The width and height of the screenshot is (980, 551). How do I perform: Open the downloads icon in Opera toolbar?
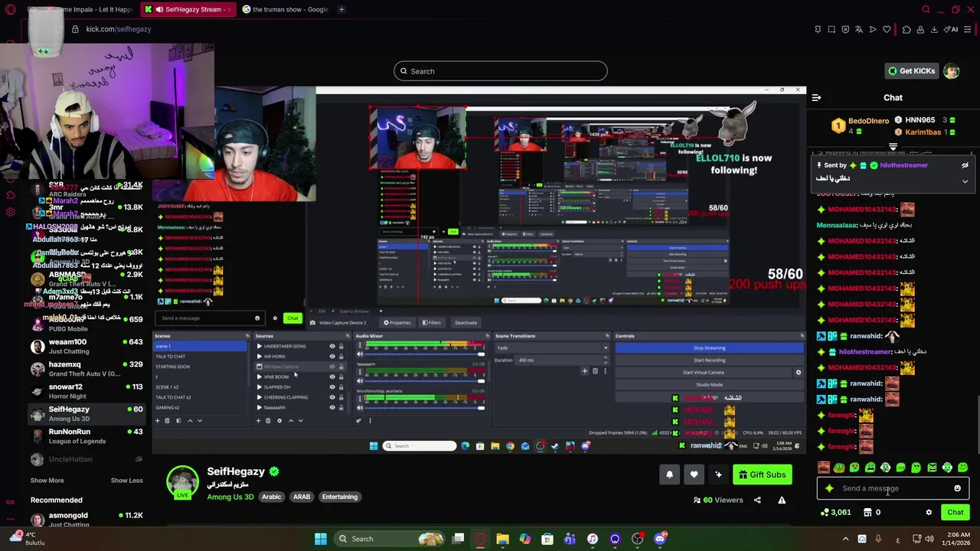934,29
